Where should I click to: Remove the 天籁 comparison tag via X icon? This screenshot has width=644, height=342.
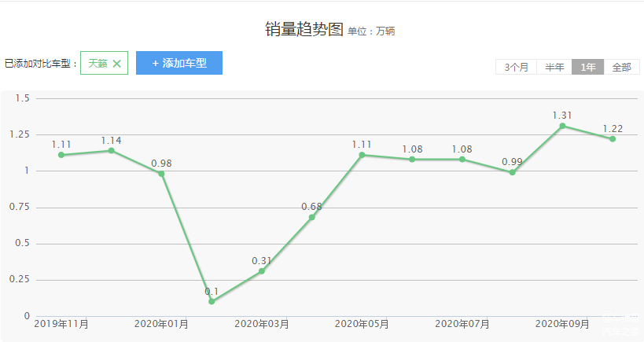coord(116,64)
